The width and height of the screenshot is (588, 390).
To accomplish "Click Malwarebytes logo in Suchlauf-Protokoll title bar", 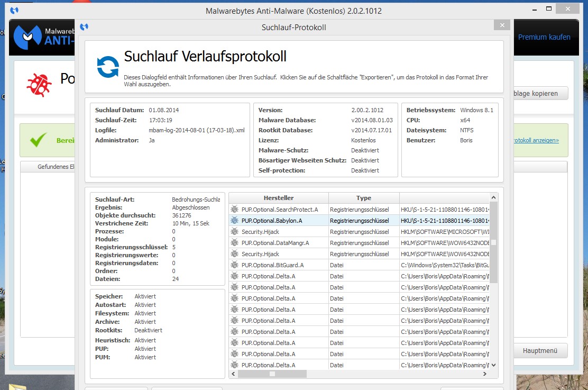I will tap(84, 27).
